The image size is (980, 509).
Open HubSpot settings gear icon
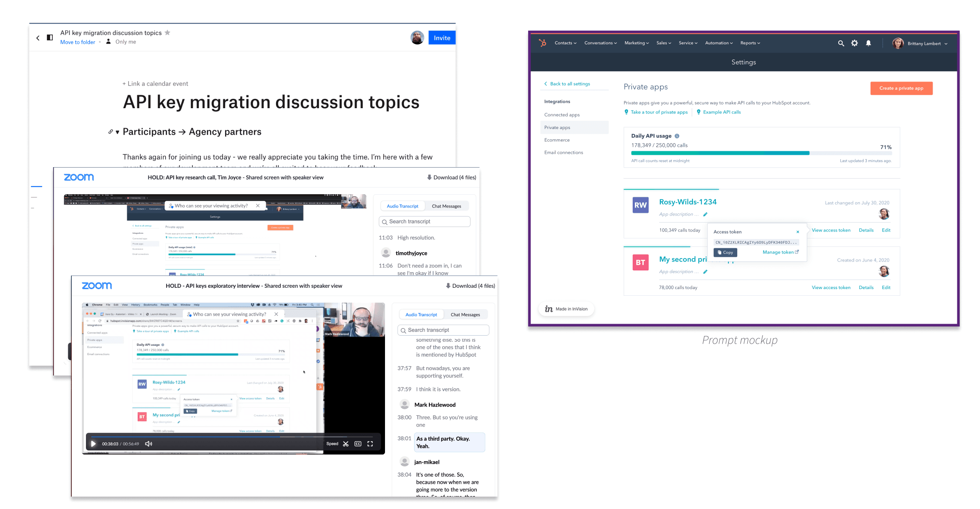[855, 43]
